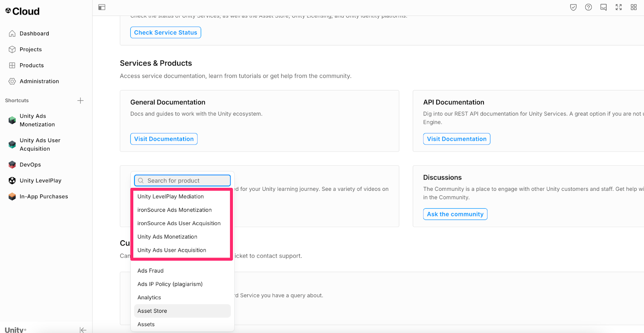Click the Discussions card heading
The image size is (644, 333).
(442, 178)
